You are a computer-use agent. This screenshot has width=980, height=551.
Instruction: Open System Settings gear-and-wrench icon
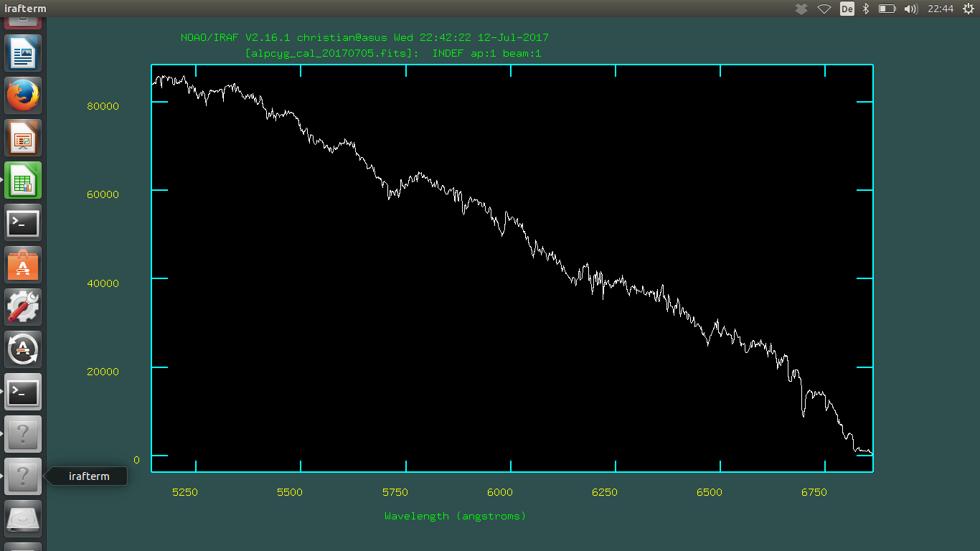(x=23, y=307)
